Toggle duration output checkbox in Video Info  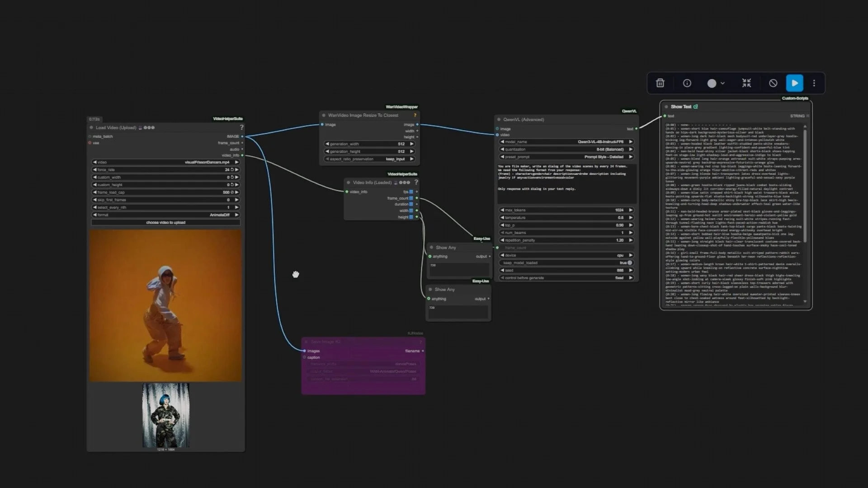411,204
